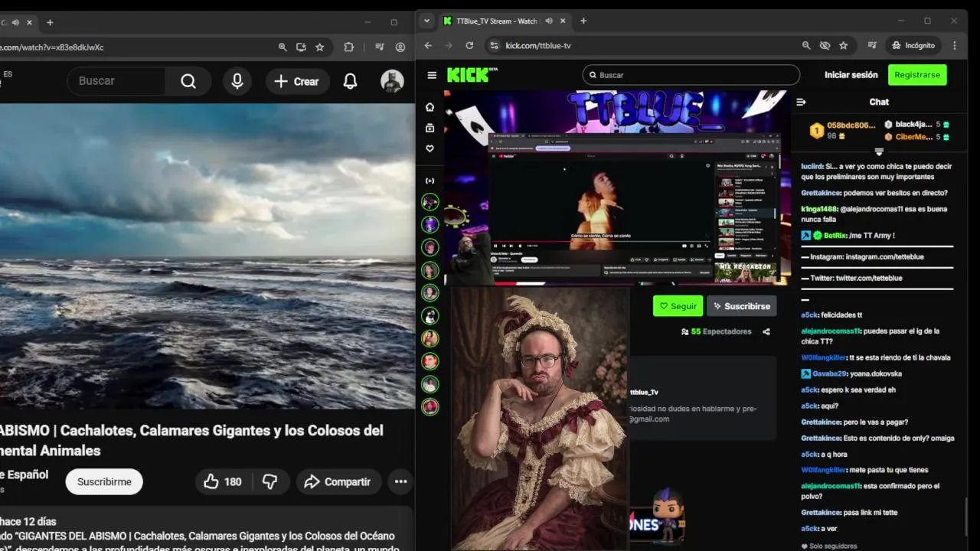The height and width of the screenshot is (551, 980).
Task: Click top leaderboard user 058bdc806...
Action: point(851,126)
